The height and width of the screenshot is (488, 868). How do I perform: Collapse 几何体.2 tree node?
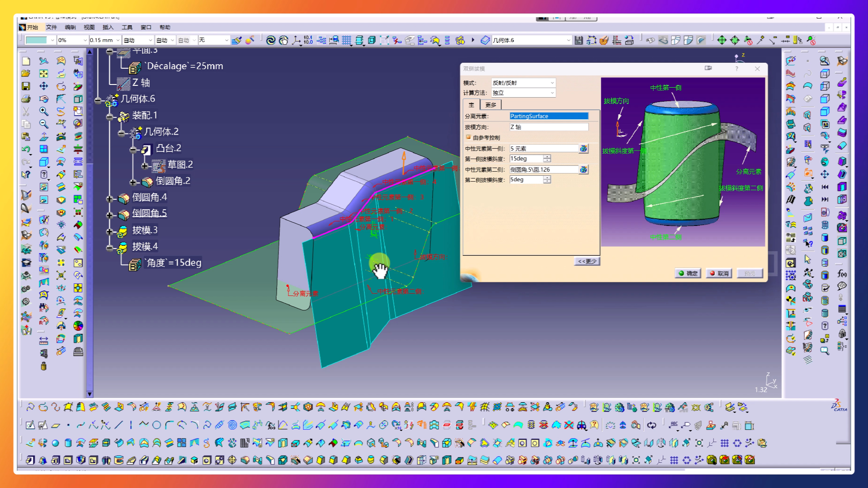pos(121,133)
